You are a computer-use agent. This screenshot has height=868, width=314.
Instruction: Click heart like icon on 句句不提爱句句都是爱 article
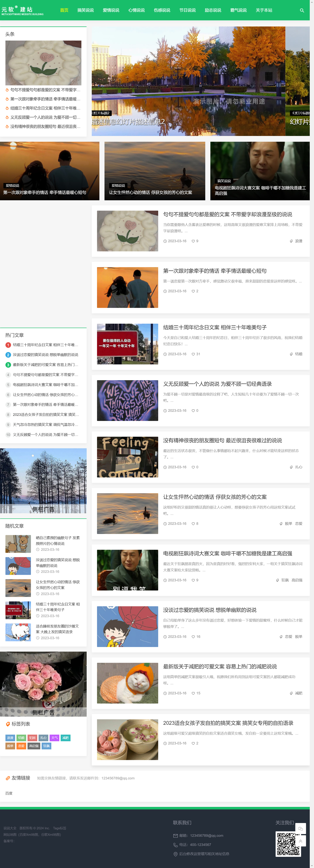[x=193, y=241]
